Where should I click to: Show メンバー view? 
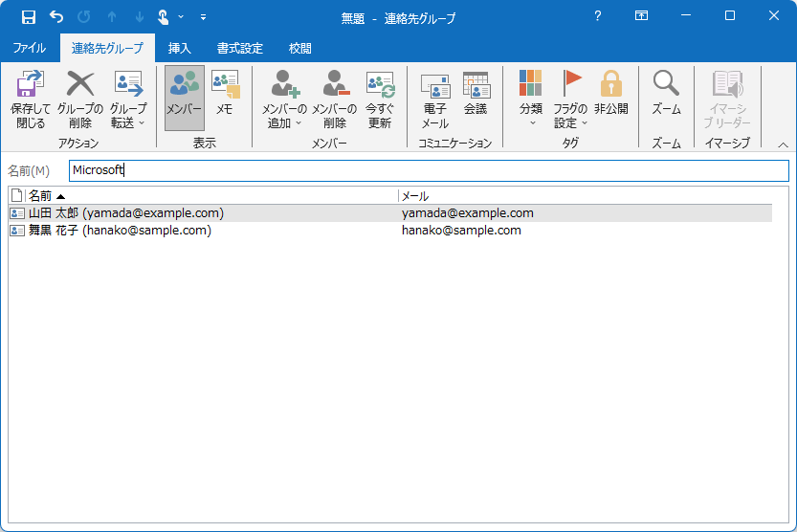point(185,98)
